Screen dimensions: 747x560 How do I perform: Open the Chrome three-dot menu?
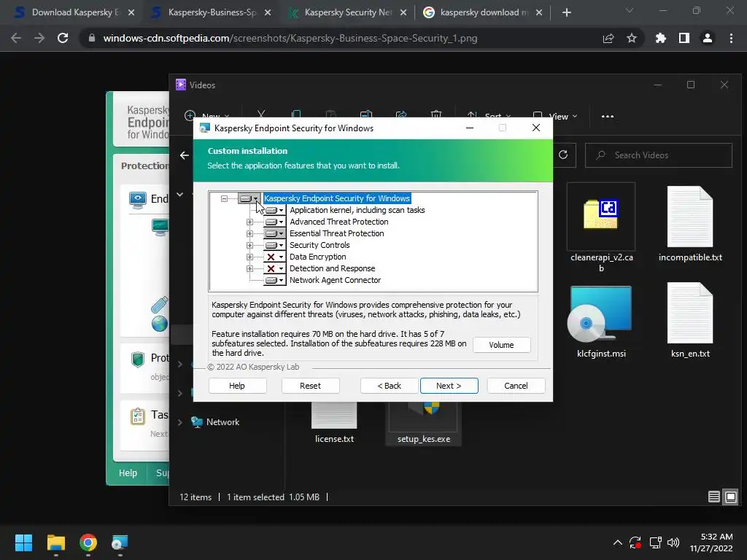coord(731,38)
